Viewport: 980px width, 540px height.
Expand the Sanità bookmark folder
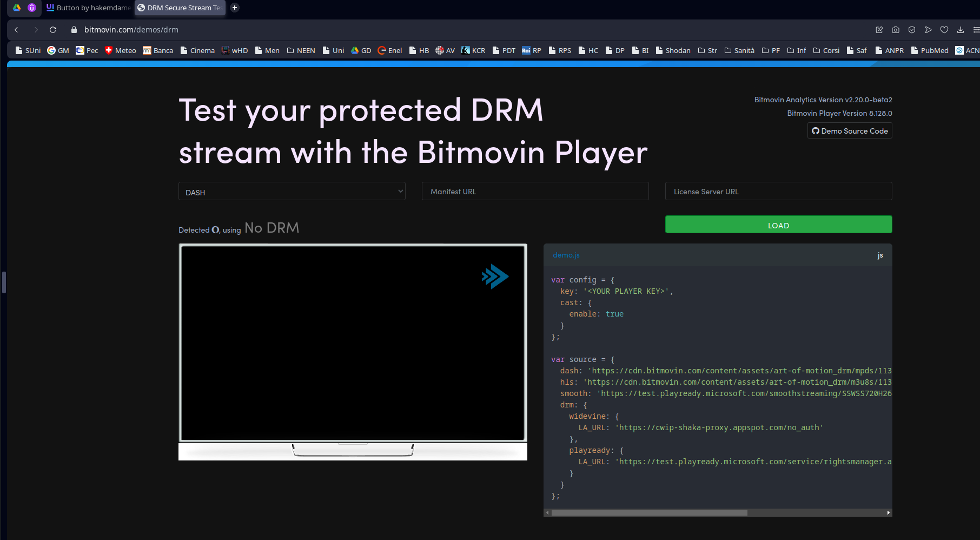click(739, 50)
